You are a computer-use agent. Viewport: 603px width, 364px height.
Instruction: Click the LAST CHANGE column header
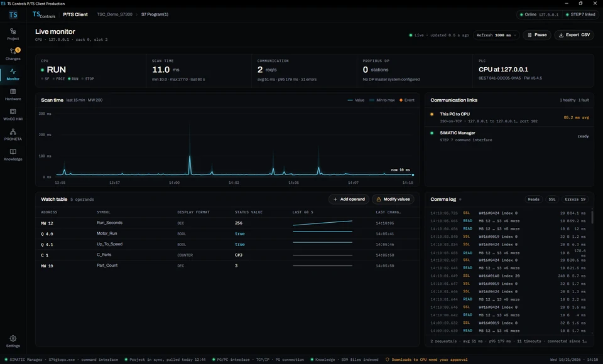coord(388,212)
